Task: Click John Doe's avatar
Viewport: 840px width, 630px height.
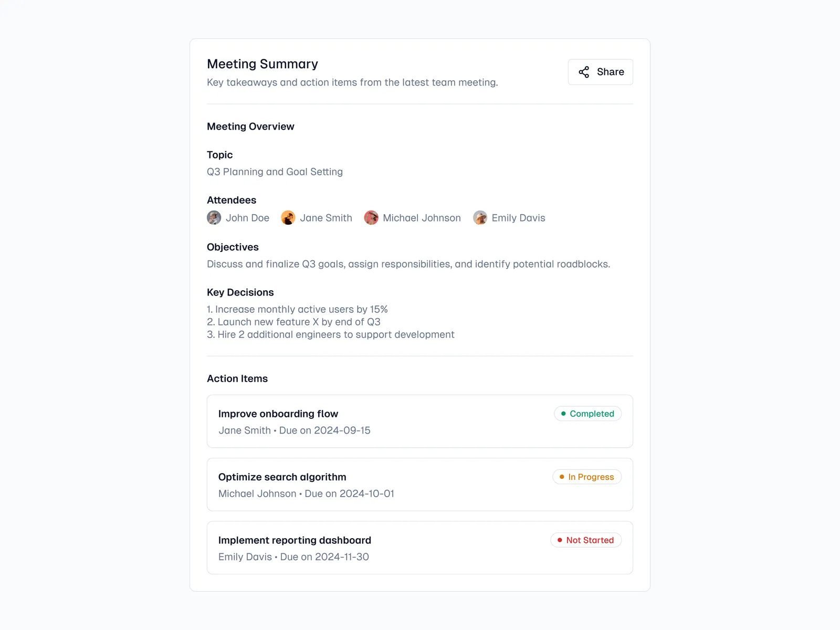Action: [214, 217]
